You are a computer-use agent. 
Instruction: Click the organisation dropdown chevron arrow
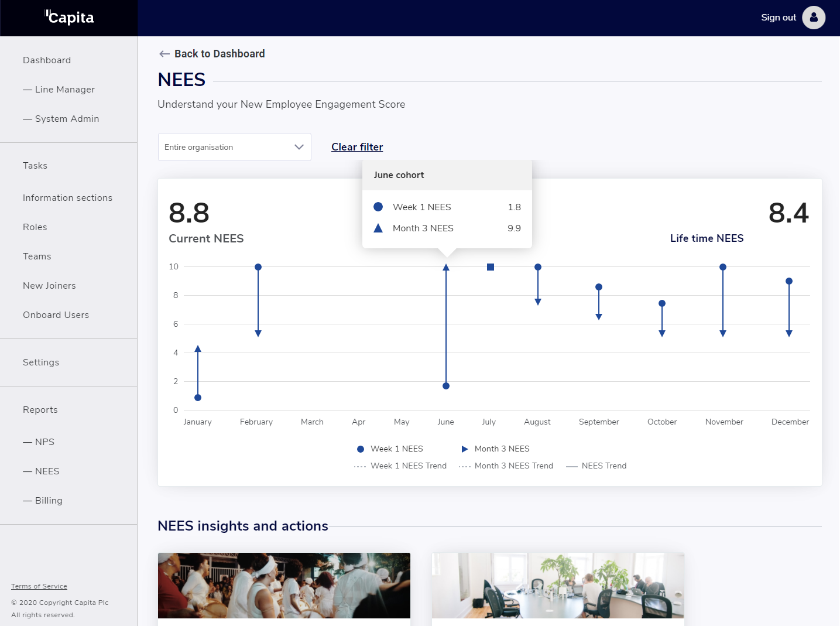299,147
